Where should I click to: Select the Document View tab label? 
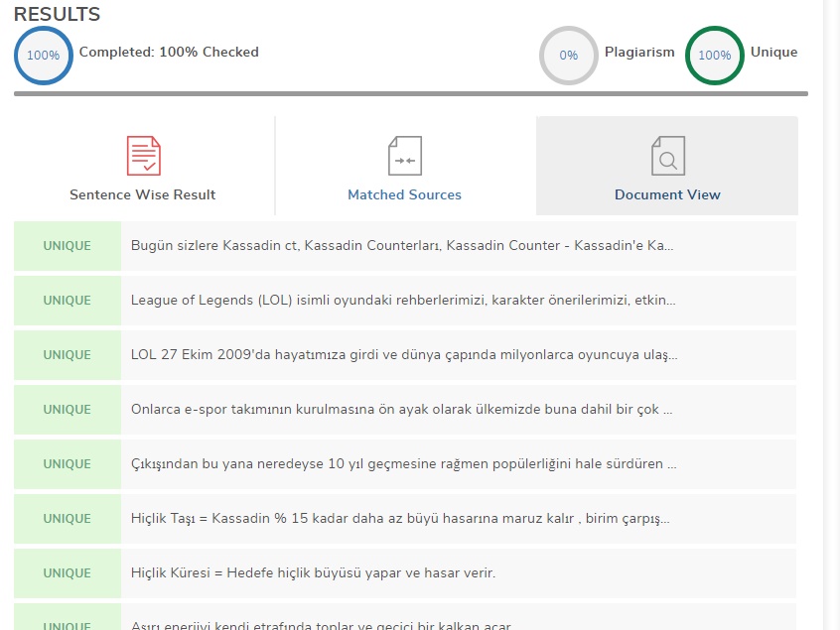667,194
